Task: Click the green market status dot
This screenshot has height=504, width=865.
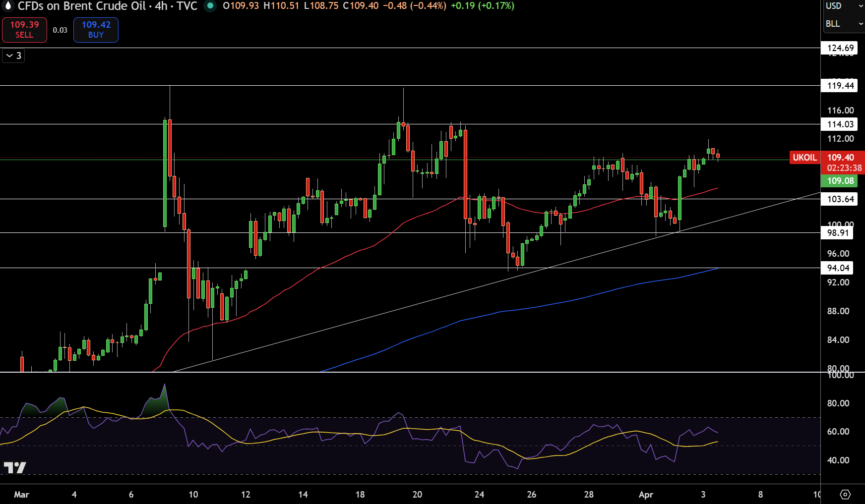Action: click(210, 6)
